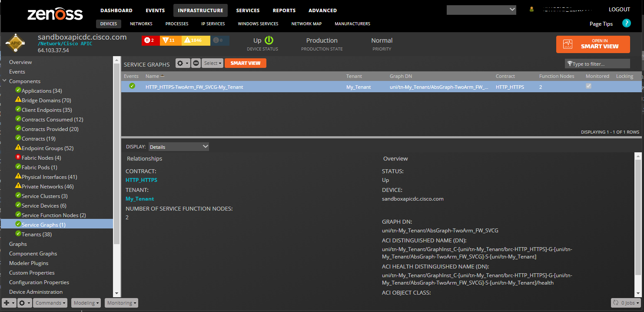Click the Private Networks warning icon
644x312 pixels.
pos(18,186)
